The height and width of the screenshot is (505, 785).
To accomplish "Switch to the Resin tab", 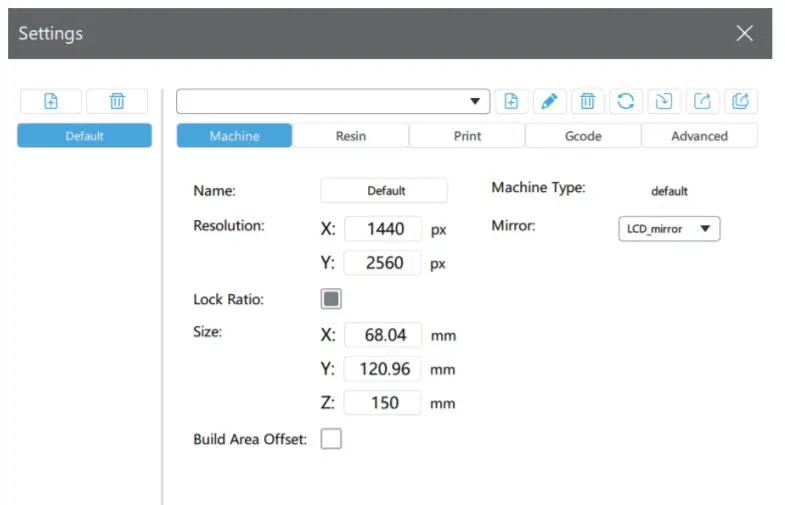I will click(351, 136).
